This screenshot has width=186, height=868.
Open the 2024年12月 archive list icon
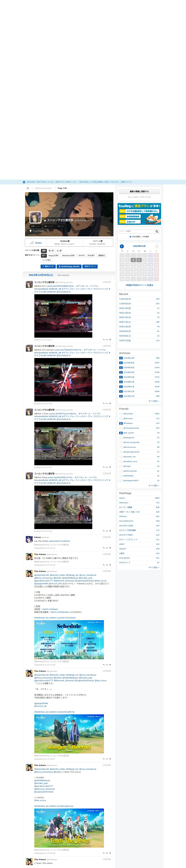point(121,358)
